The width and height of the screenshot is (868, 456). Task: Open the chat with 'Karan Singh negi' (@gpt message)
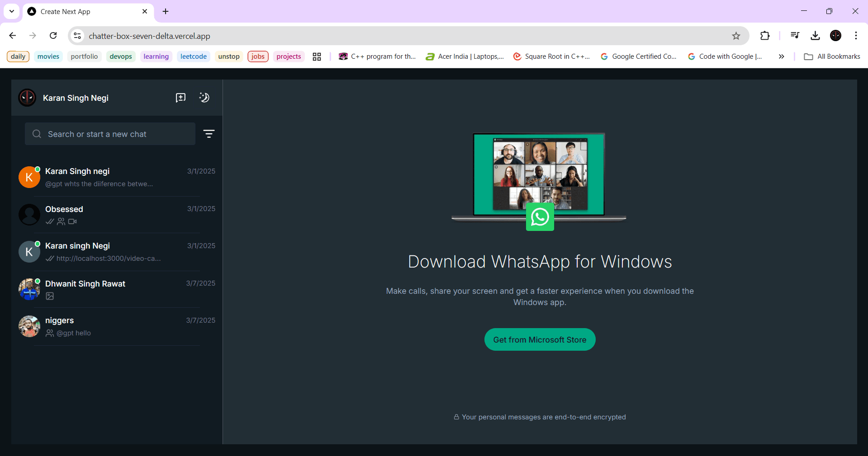pyautogui.click(x=117, y=177)
